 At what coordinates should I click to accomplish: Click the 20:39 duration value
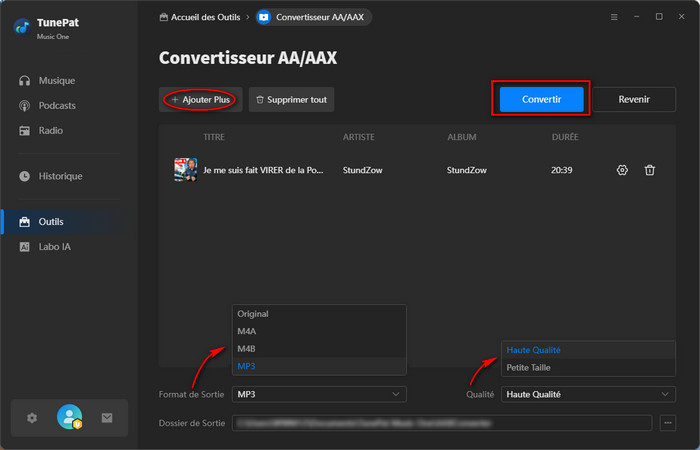pos(562,170)
